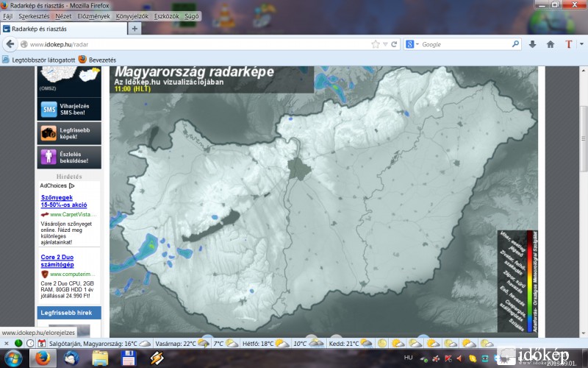This screenshot has width=588, height=368.
Task: Click the 7°C night forecast entry
Action: pos(226,344)
